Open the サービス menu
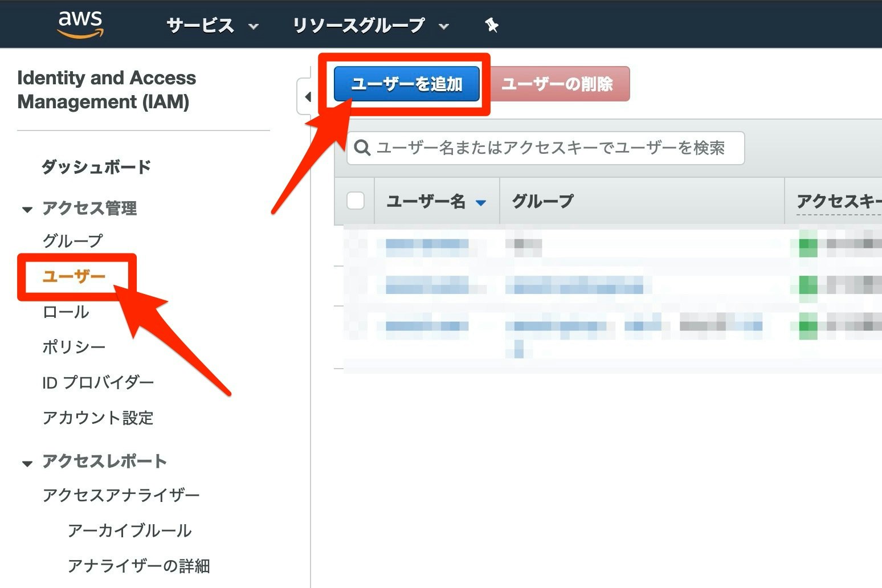Screen dimensions: 882x588 pos(213,26)
